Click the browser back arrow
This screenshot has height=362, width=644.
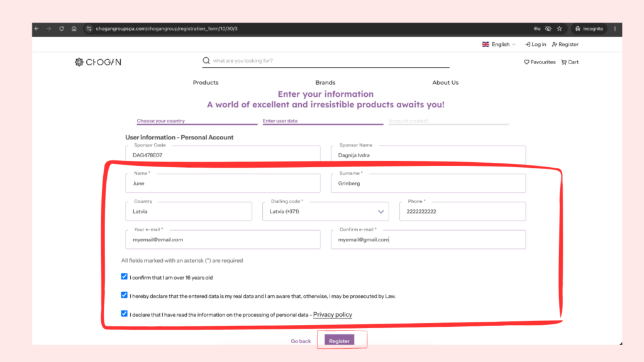coord(37,29)
